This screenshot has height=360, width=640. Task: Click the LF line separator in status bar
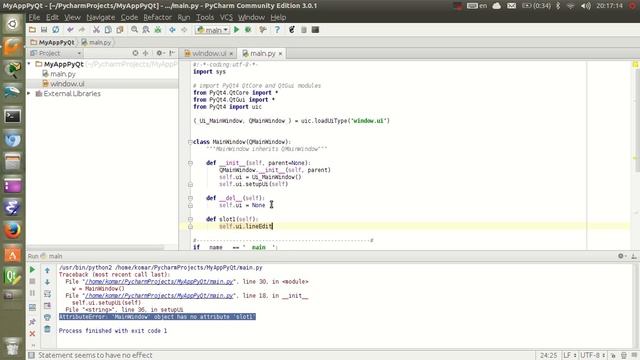pos(570,356)
